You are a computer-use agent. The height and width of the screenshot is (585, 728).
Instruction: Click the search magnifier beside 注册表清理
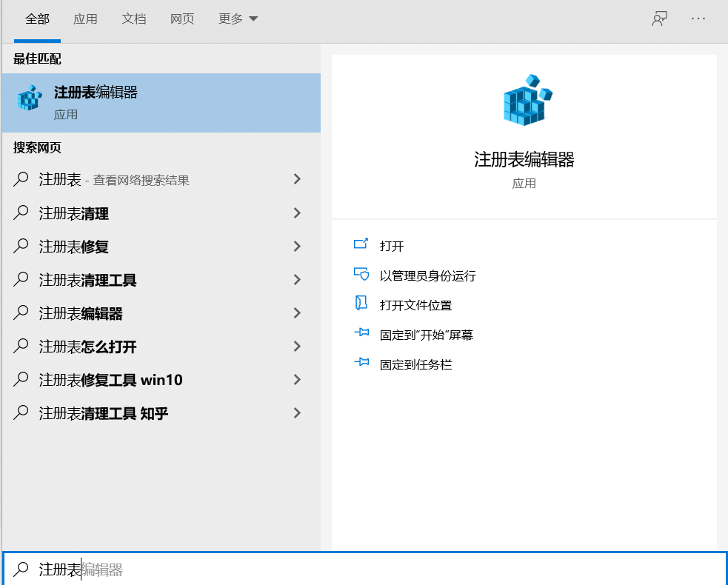pos(21,213)
